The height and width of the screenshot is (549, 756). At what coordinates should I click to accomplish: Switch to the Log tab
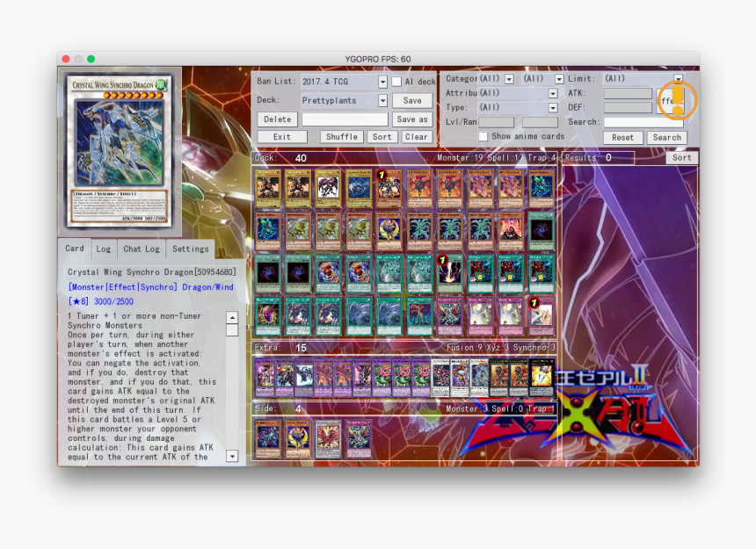103,249
